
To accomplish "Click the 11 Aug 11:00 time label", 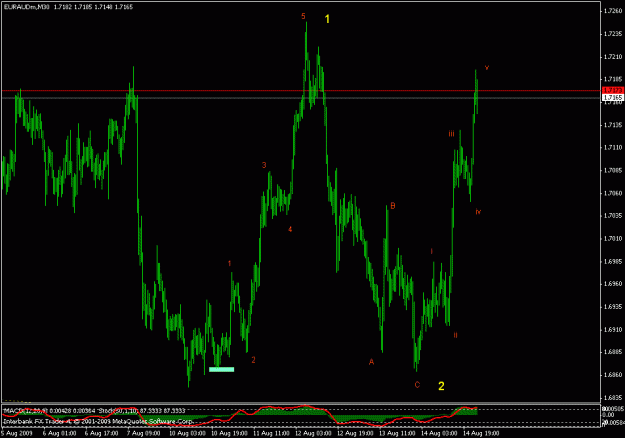I will point(271,433).
